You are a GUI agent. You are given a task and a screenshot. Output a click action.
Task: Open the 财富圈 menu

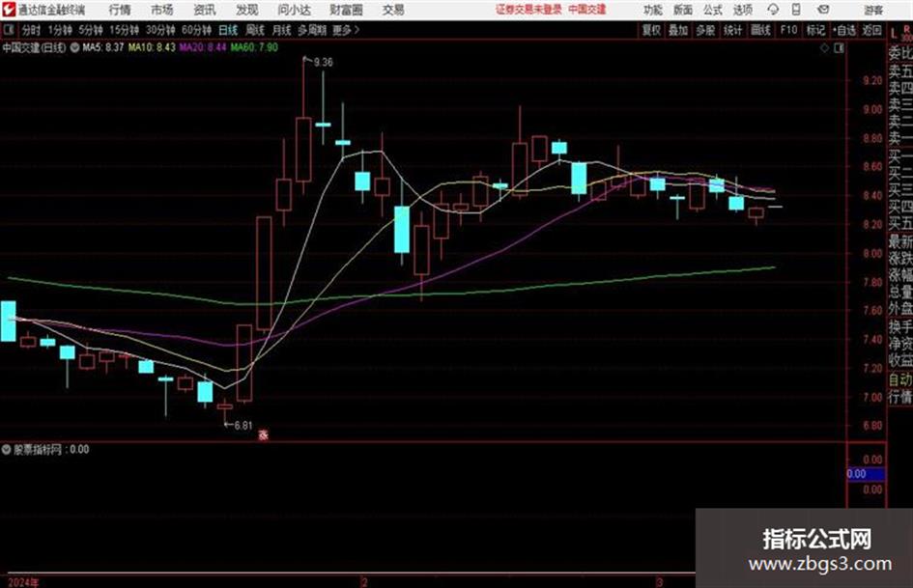coord(346,10)
